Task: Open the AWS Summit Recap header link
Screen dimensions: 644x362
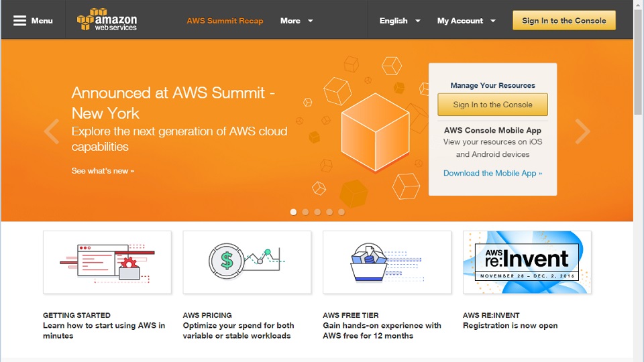Action: coord(225,21)
